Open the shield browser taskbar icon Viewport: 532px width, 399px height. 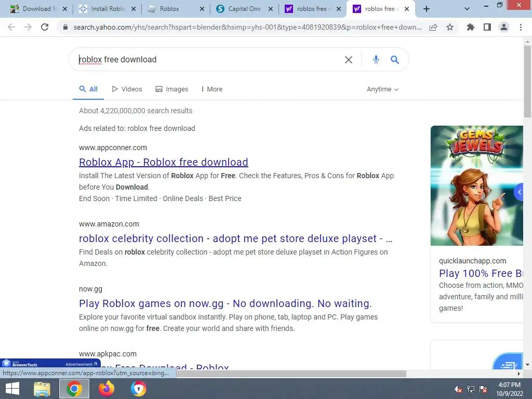138,389
